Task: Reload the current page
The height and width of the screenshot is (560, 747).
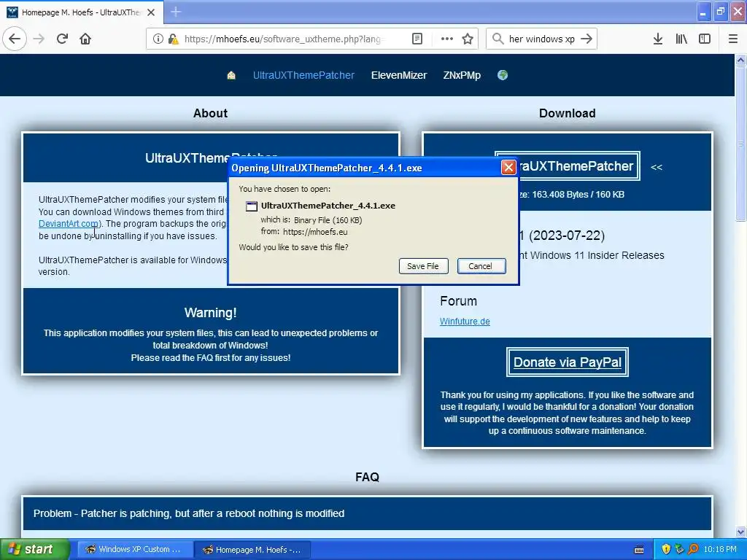Action: [62, 39]
